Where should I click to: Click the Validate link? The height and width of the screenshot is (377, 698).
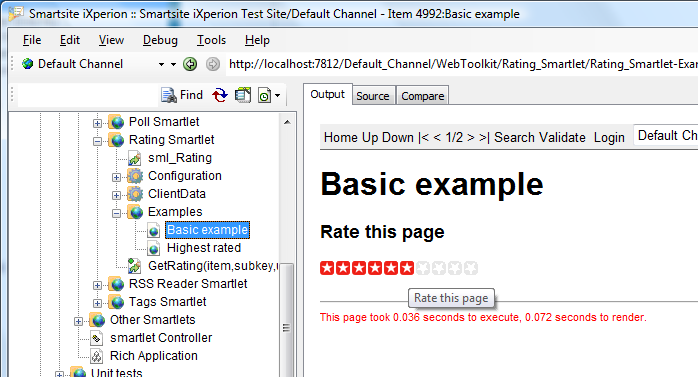[x=562, y=138]
